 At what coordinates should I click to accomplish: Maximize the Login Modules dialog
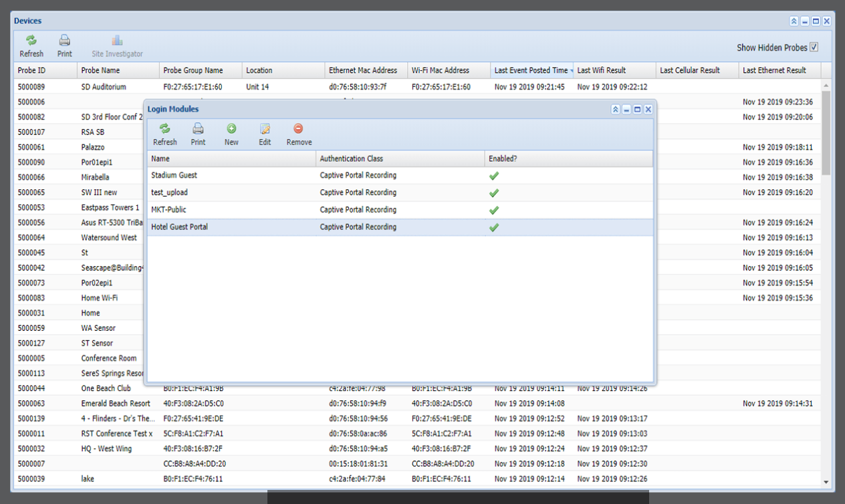(637, 110)
